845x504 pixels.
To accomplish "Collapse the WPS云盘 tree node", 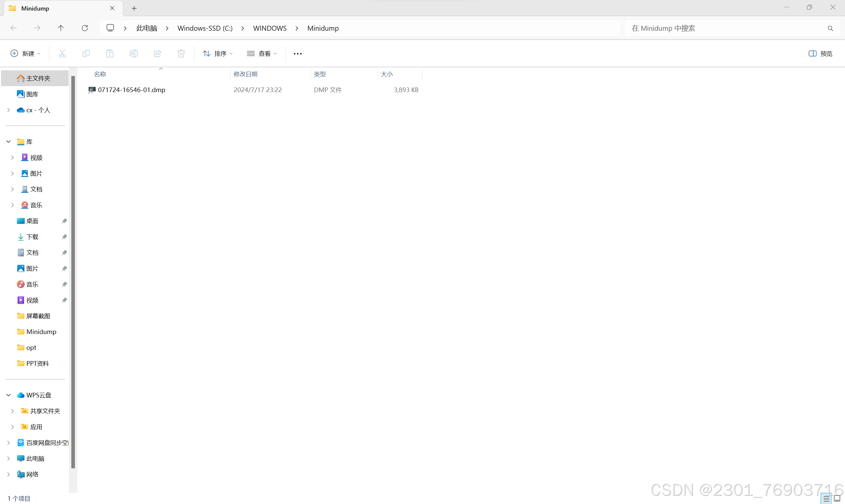I will pyautogui.click(x=9, y=395).
